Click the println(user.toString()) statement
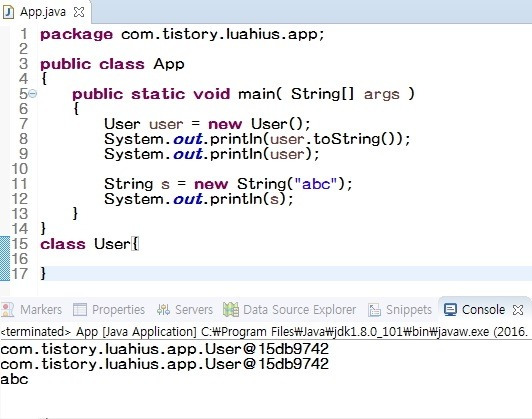Viewport: 532px width, 419px height. 257,139
